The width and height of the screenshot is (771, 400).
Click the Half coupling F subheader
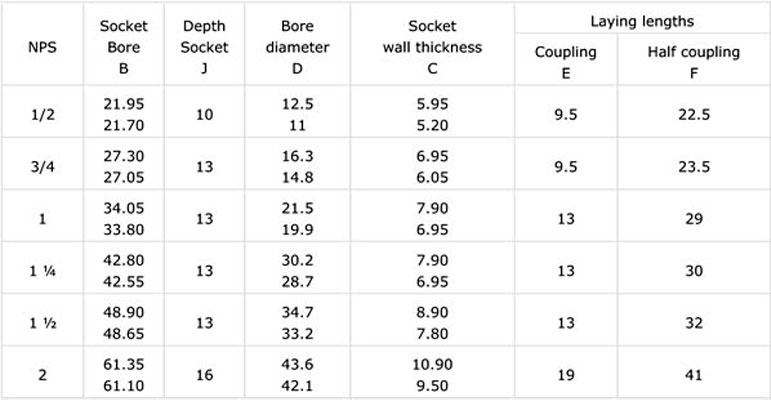tap(693, 62)
